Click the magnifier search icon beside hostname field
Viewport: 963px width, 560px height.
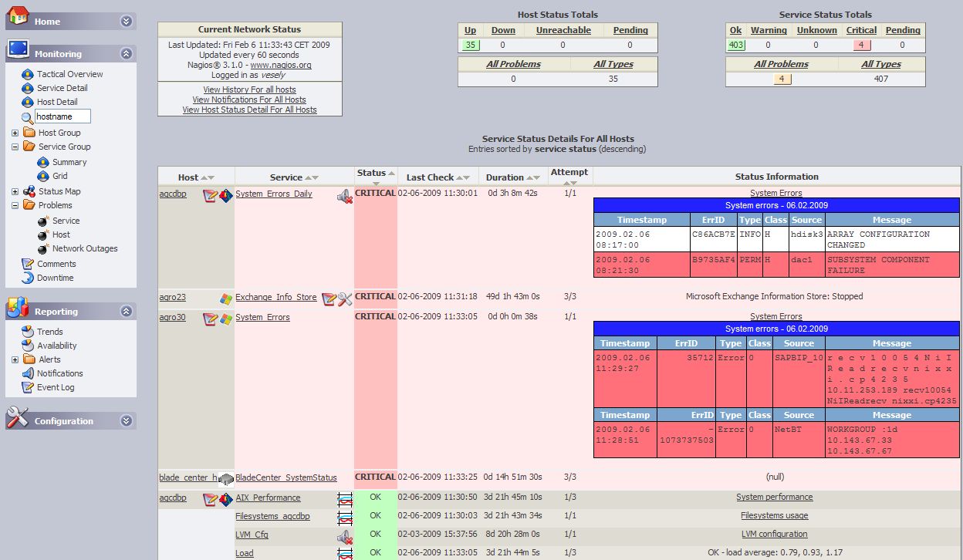coord(27,118)
